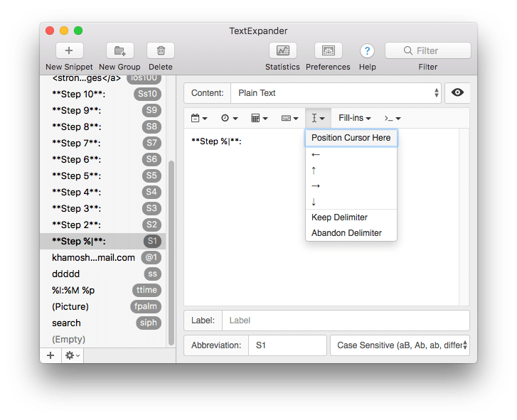Click the New Snippet plus icon

[69, 50]
